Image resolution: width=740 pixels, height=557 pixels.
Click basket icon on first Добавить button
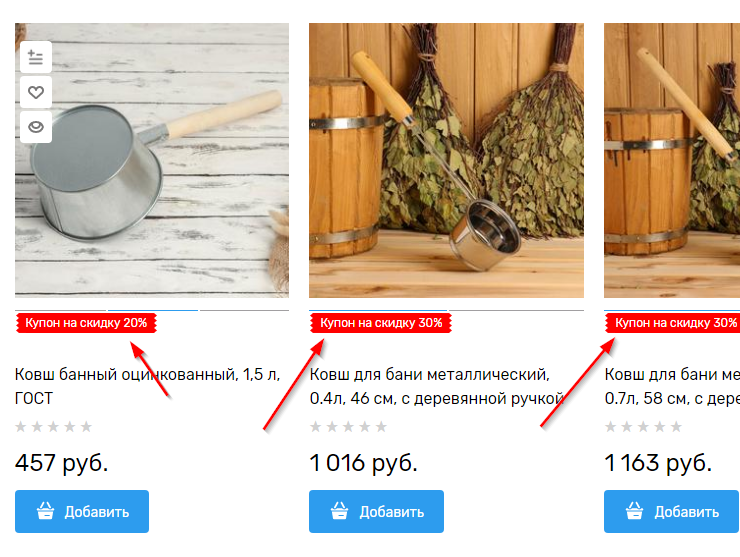[45, 511]
